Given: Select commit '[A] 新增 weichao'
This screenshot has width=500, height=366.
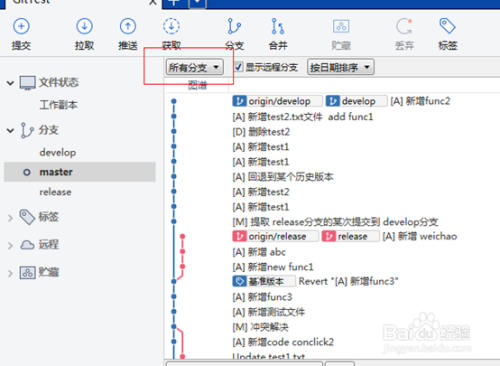Looking at the screenshot, I should pos(420,236).
